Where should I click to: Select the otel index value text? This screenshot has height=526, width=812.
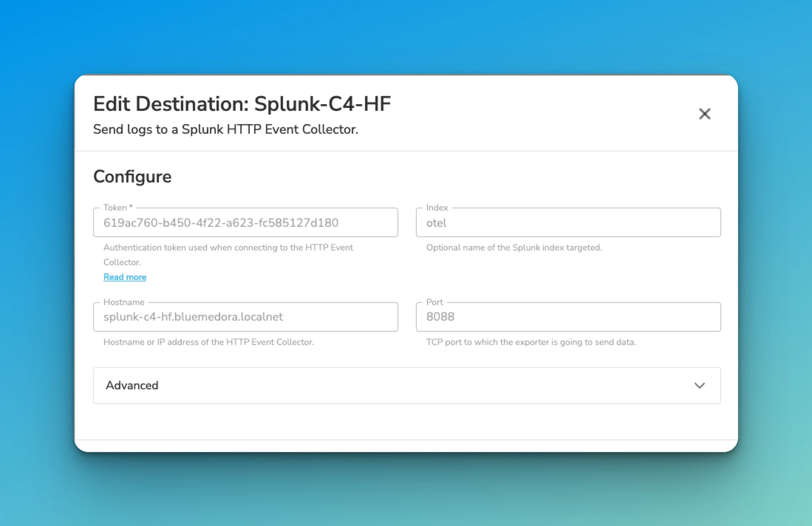pos(436,223)
